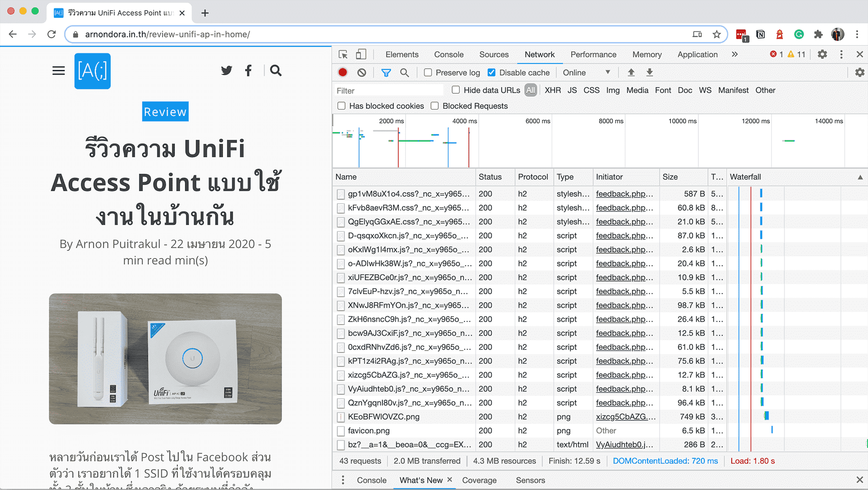Switch drawer to Coverage tab
The width and height of the screenshot is (868, 490).
[479, 480]
